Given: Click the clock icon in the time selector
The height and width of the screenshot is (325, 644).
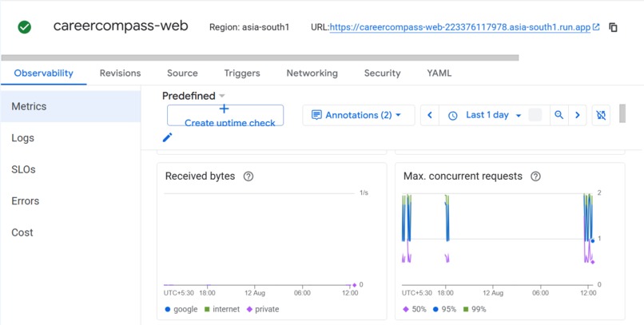Looking at the screenshot, I should [x=452, y=116].
